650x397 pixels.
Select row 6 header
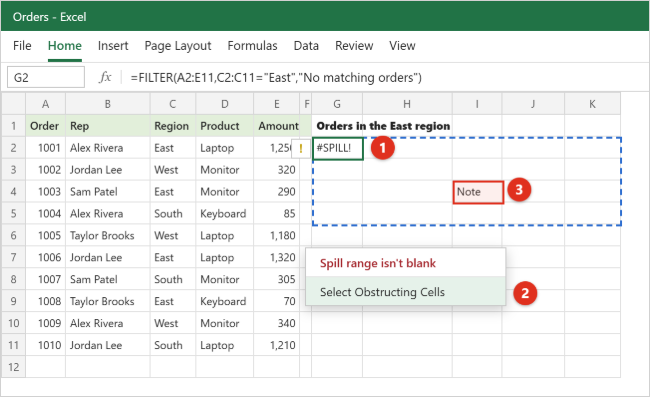click(x=14, y=236)
